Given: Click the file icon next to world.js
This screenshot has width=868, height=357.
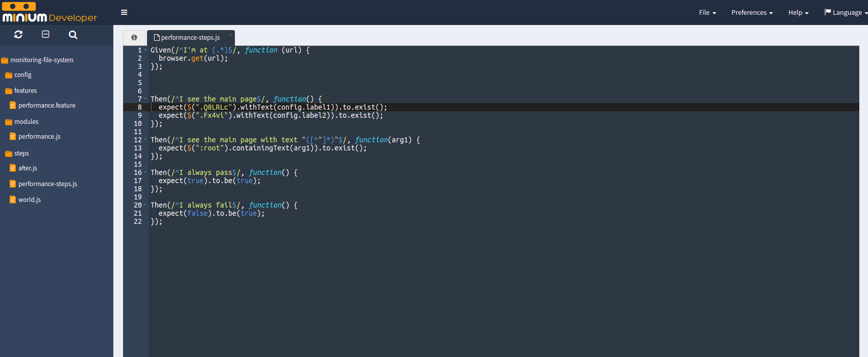Looking at the screenshot, I should [x=13, y=199].
